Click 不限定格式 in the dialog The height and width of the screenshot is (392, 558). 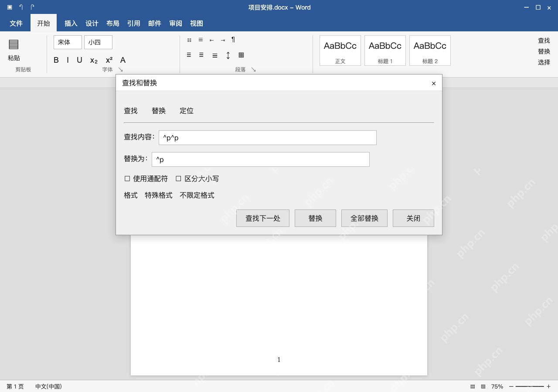point(197,195)
